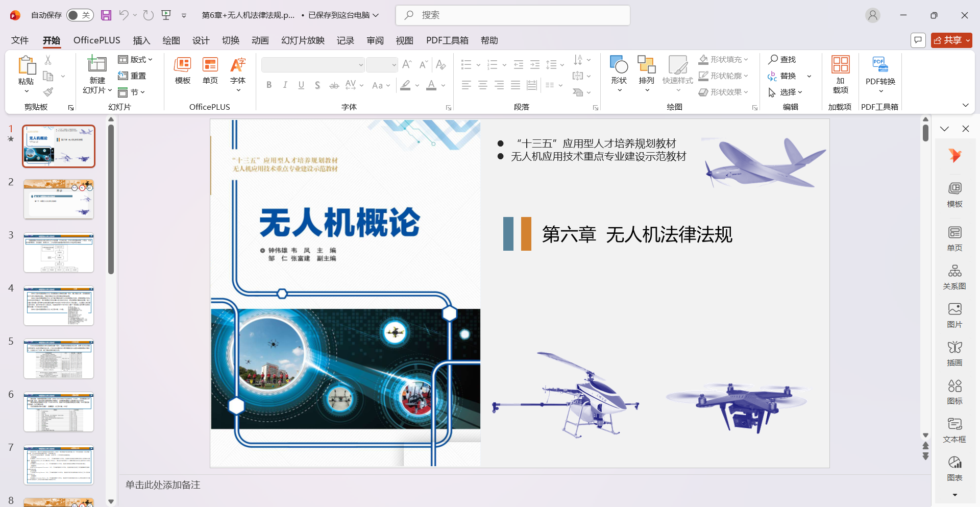
Task: Collapse the OfficePLUS side pane chevron
Action: click(945, 129)
